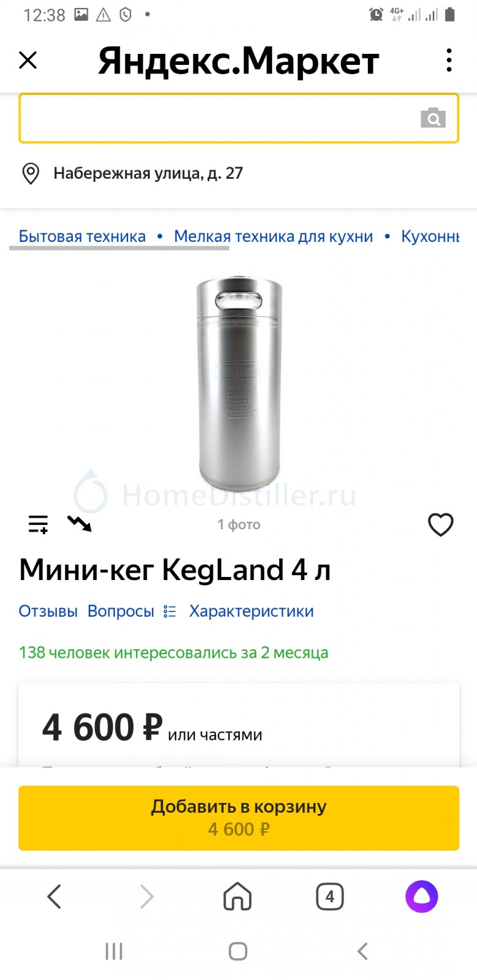Image resolution: width=477 pixels, height=980 pixels.
Task: Change delivery address Набережная улица, д. 27
Action: point(148,173)
